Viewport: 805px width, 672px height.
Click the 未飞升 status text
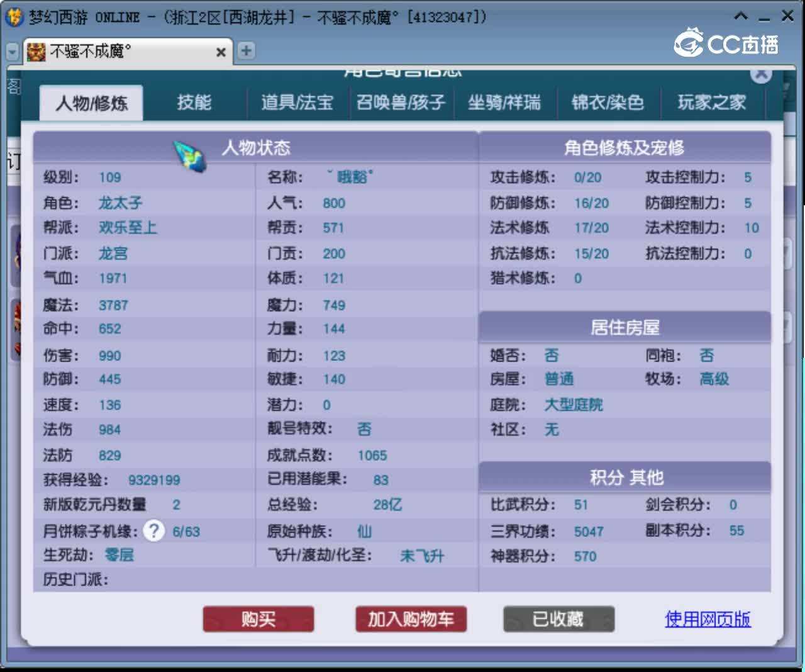pos(422,556)
